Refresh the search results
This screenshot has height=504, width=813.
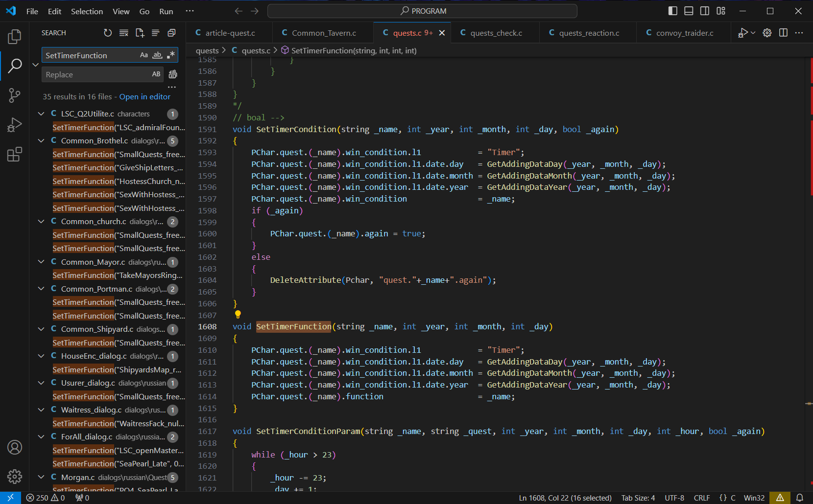[x=108, y=33]
